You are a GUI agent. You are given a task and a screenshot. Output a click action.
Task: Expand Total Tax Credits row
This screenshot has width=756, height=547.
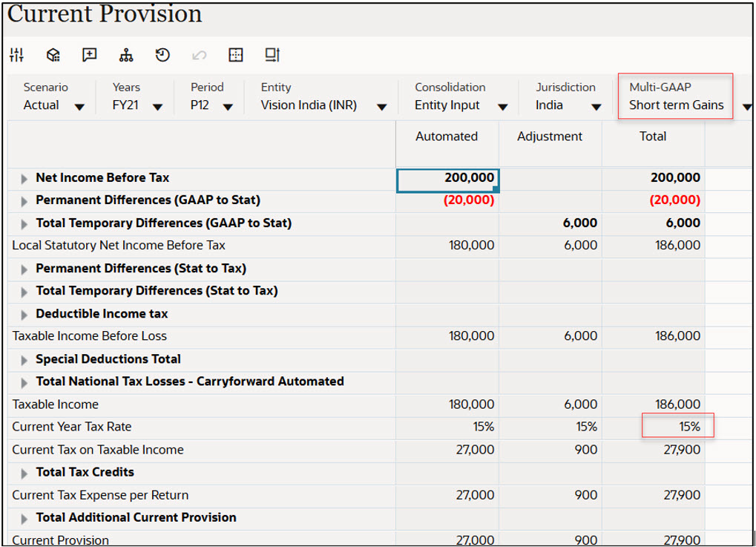(x=24, y=474)
